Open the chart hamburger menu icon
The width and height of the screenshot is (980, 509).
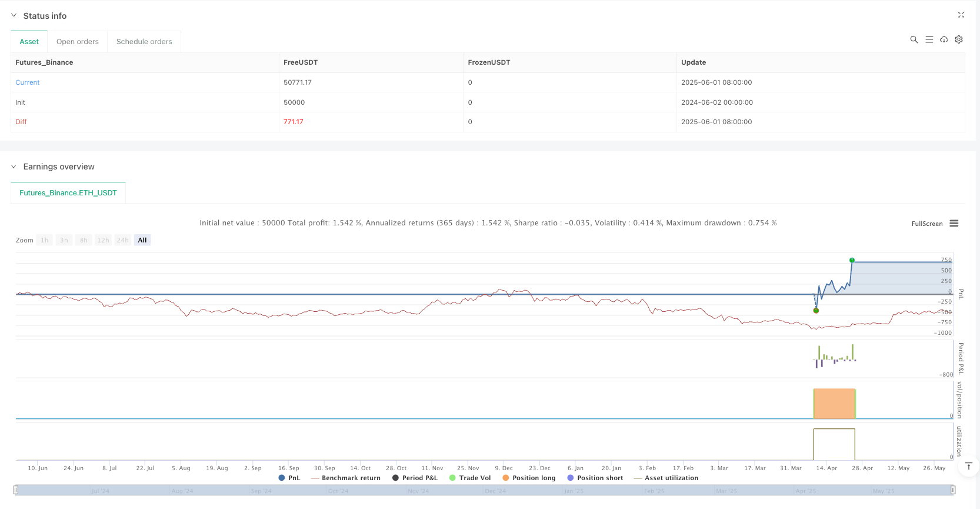[x=954, y=224]
